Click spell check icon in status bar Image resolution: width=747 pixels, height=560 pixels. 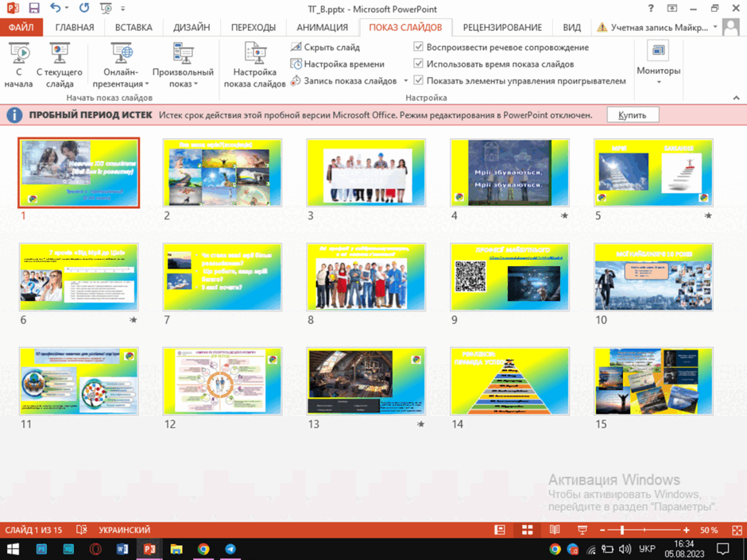(82, 530)
